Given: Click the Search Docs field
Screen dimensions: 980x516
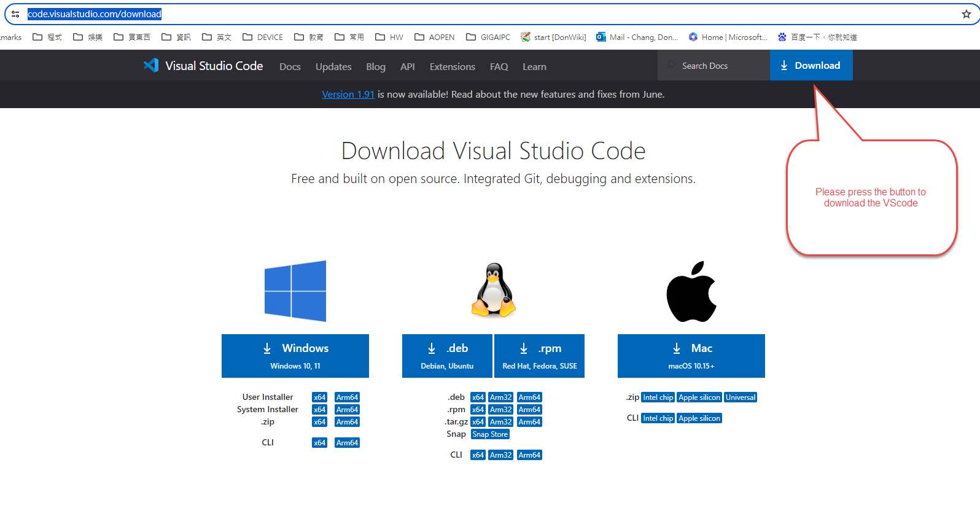Looking at the screenshot, I should pos(714,66).
